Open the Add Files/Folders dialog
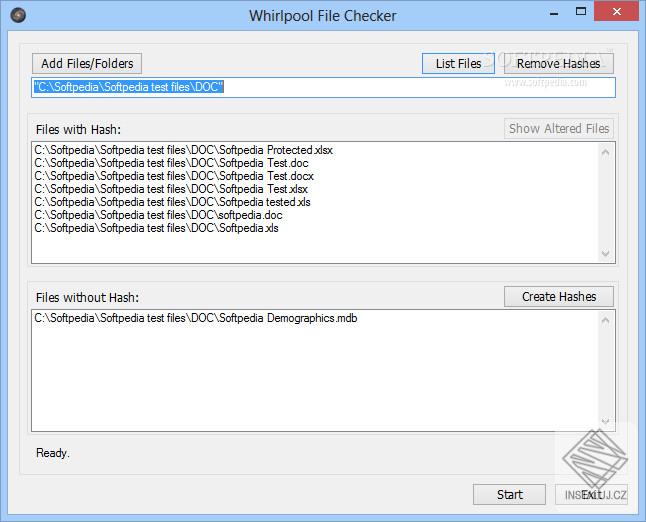 pos(87,63)
